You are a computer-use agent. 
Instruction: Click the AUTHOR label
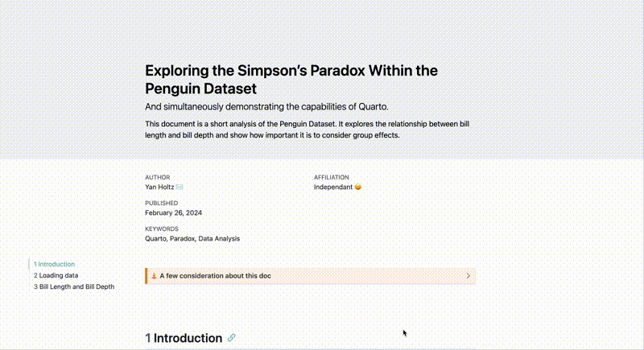pyautogui.click(x=158, y=177)
